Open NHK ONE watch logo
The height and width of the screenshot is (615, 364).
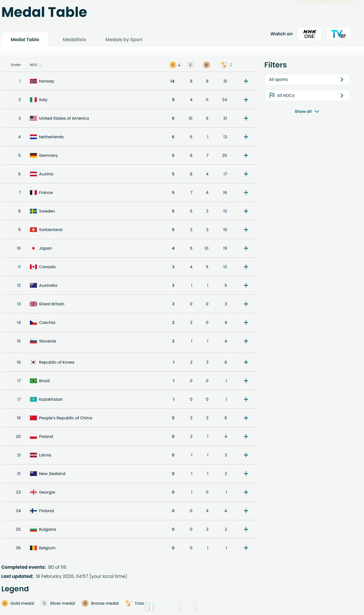[x=310, y=34]
